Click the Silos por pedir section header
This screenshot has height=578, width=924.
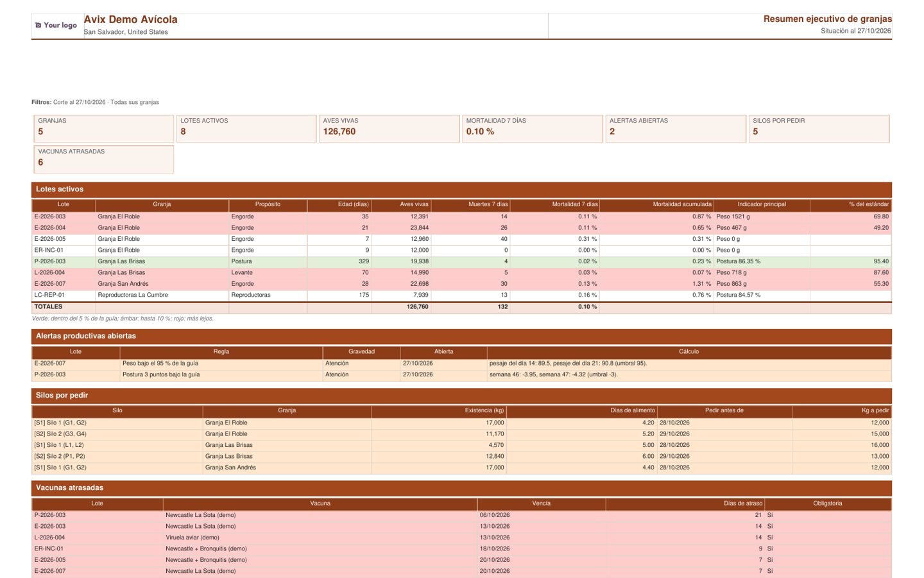pos(461,396)
